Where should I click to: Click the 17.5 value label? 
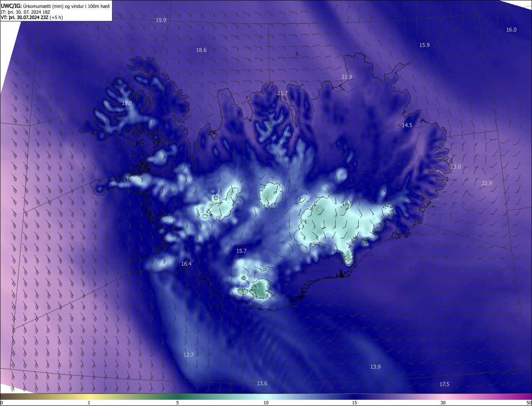coord(444,384)
